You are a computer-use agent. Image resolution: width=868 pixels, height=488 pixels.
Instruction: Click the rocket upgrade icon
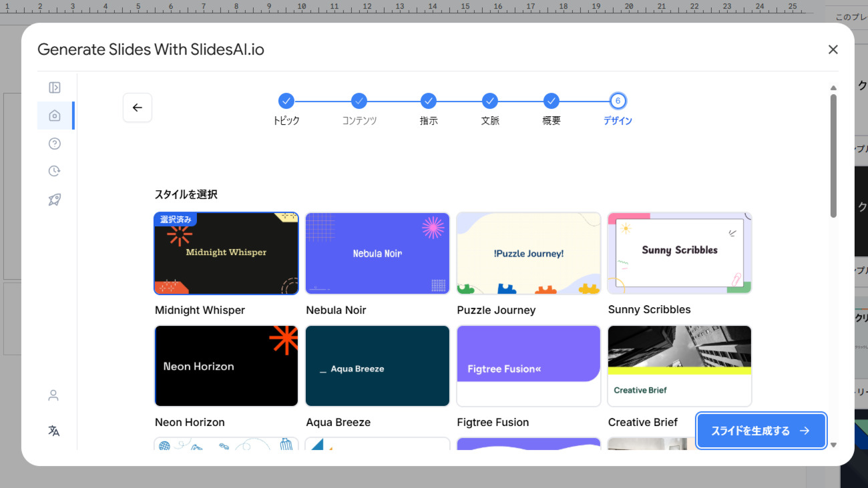tap(53, 199)
